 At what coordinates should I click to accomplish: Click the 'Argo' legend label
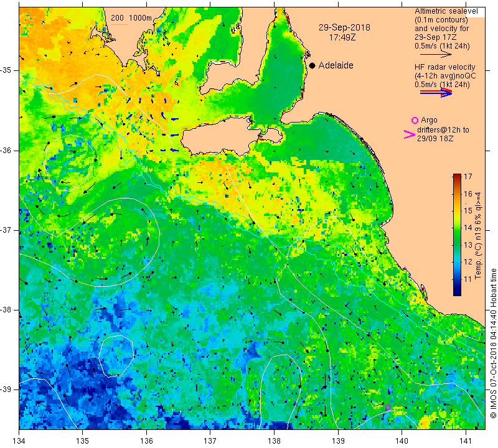(x=429, y=120)
